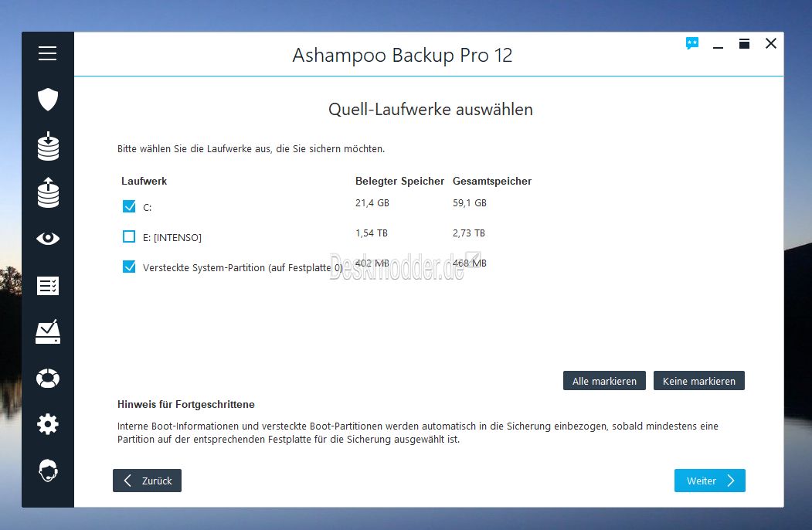Click the feedback chat bubble icon

click(691, 43)
